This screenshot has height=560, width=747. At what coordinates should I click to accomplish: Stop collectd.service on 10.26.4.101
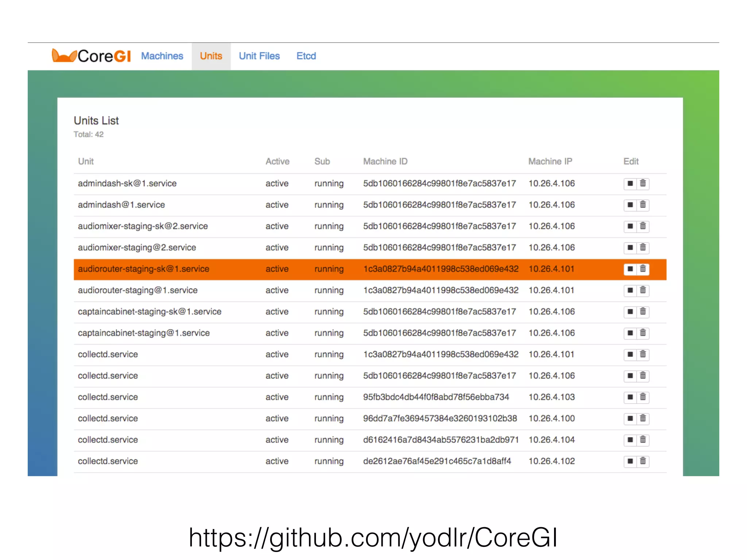[630, 354]
